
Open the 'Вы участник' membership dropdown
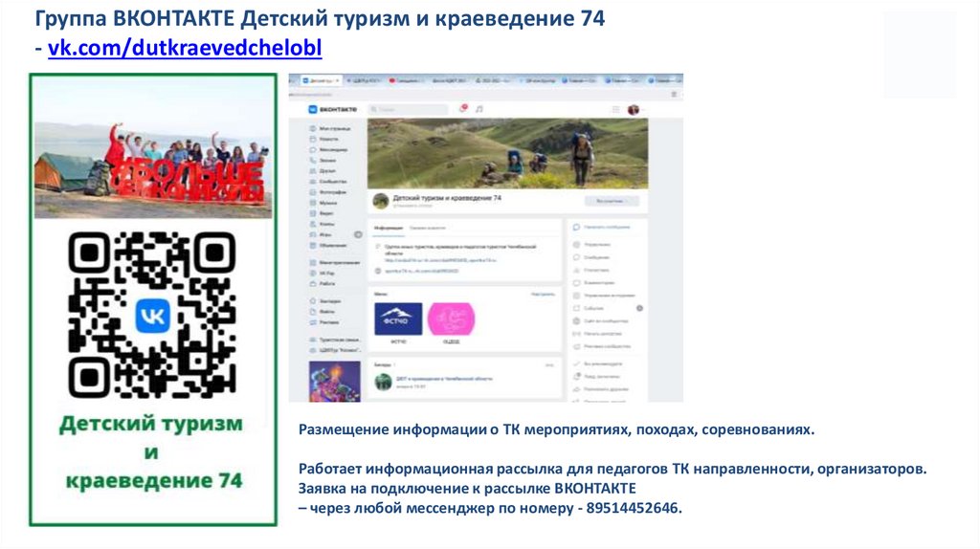pos(612,201)
